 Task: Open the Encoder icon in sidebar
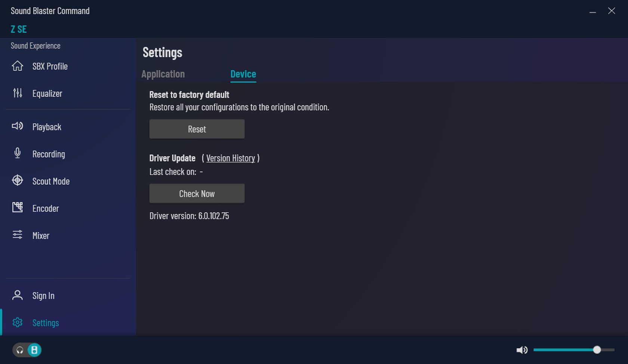point(17,207)
